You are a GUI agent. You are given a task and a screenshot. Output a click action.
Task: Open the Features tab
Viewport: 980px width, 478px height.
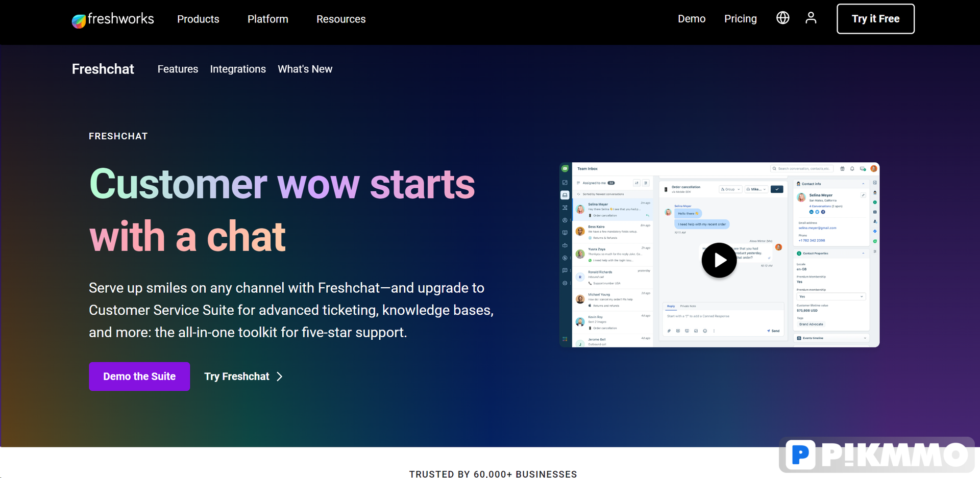(178, 69)
